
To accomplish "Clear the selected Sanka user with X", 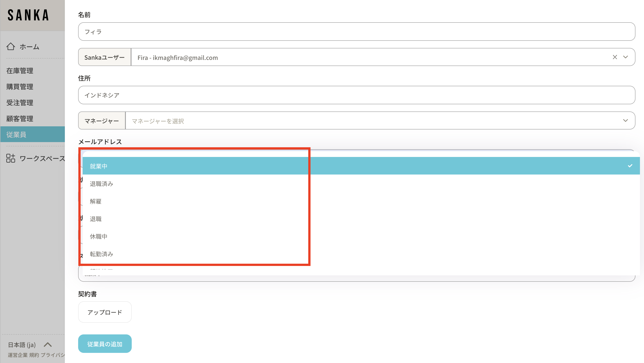I will (x=615, y=57).
